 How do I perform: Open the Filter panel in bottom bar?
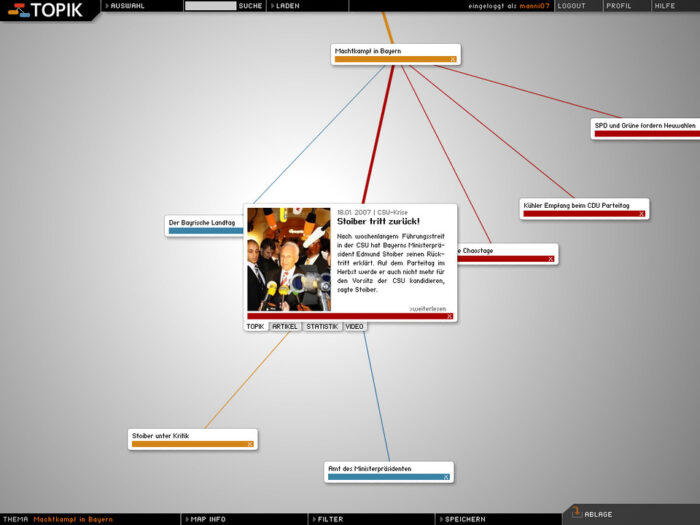point(330,519)
